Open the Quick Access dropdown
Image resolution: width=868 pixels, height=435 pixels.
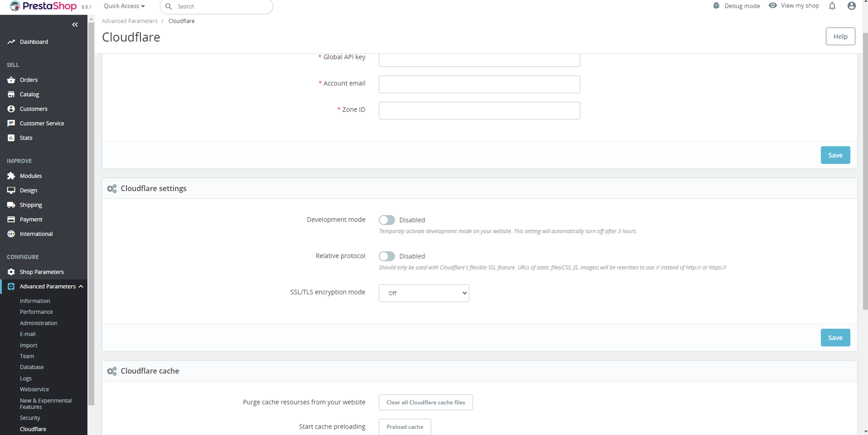tap(124, 6)
